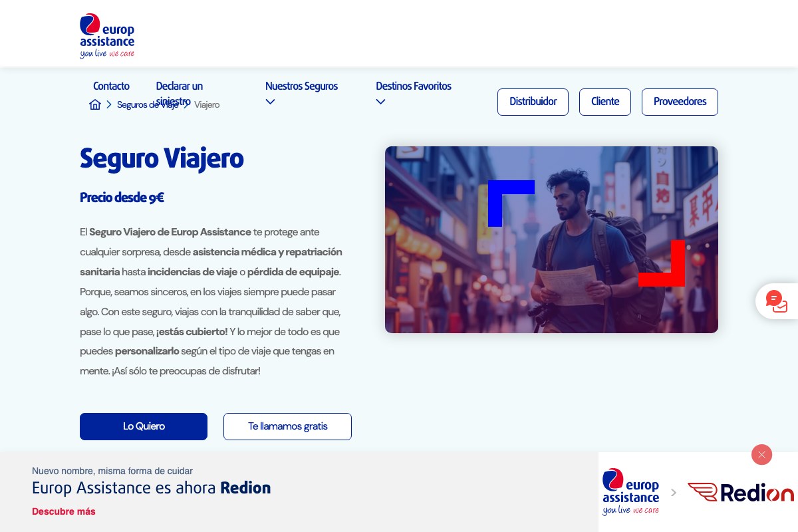The height and width of the screenshot is (532, 798).
Task: Open Seguros de Viaje breadcrumb link
Action: pyautogui.click(x=148, y=104)
